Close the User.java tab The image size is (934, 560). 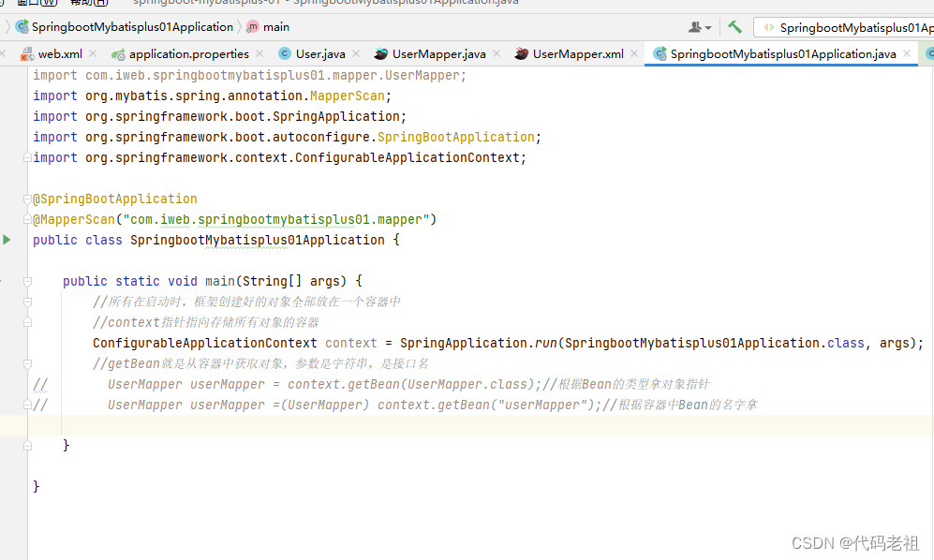click(356, 53)
